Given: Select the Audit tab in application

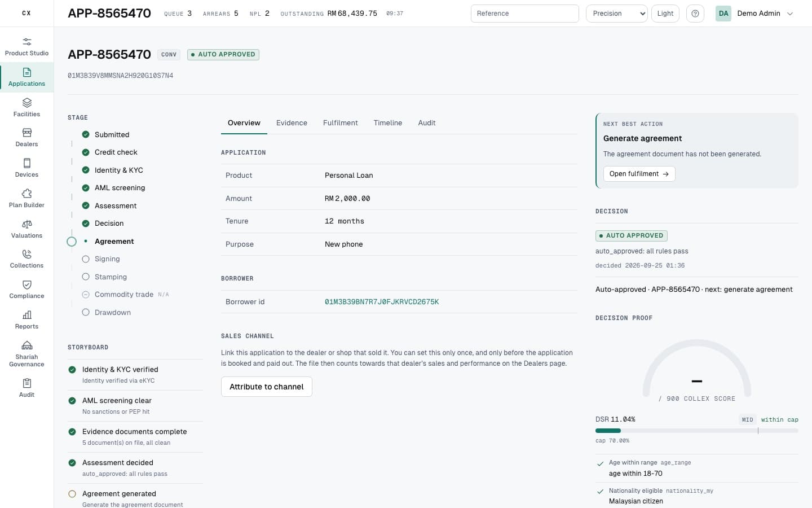Looking at the screenshot, I should 427,123.
